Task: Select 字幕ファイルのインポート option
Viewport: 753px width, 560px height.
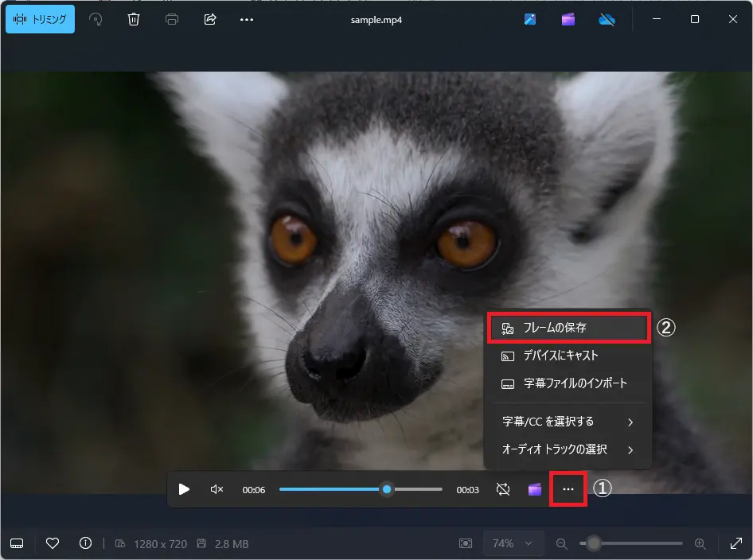Action: [x=568, y=383]
